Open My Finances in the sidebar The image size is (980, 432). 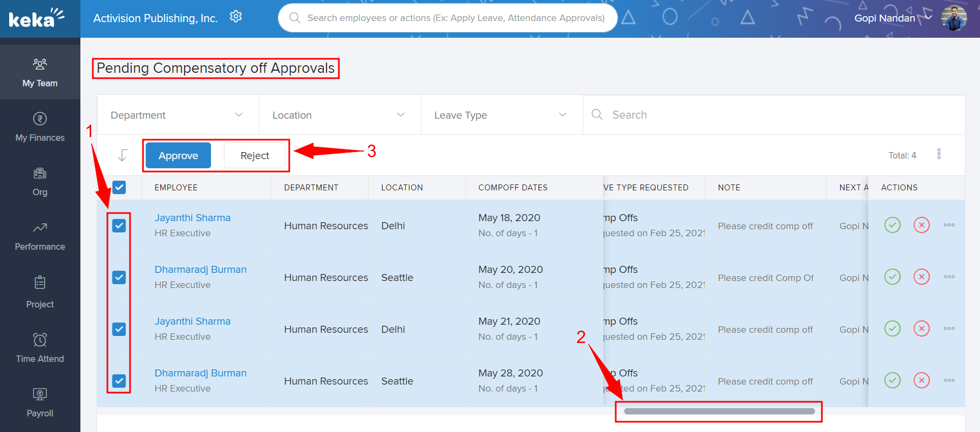(x=40, y=127)
